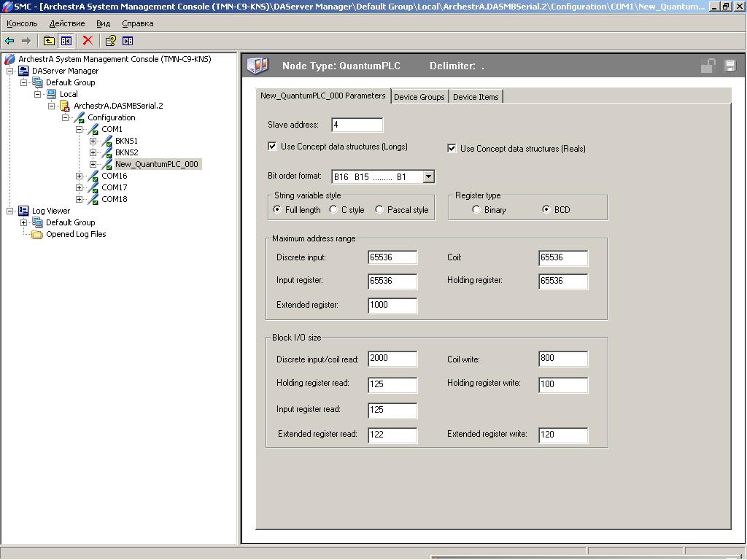Screen dimensions: 747x560
Task: Switch to the Device Groups tab
Action: (419, 97)
